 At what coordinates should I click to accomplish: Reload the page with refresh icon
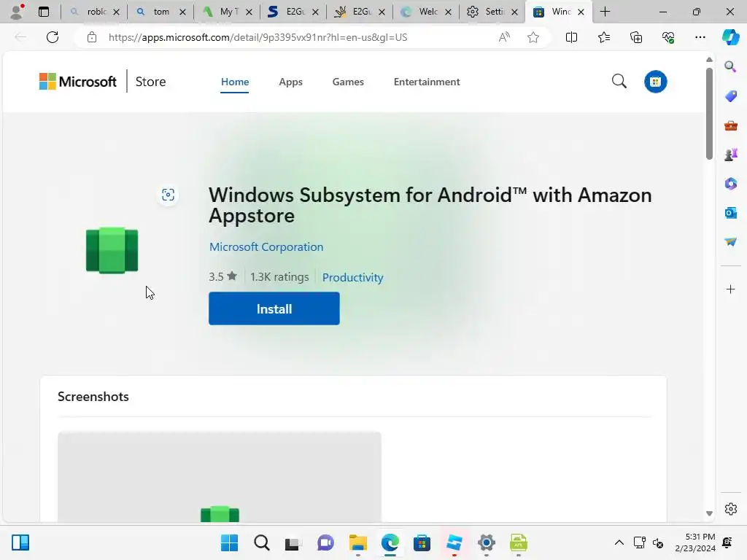[53, 37]
